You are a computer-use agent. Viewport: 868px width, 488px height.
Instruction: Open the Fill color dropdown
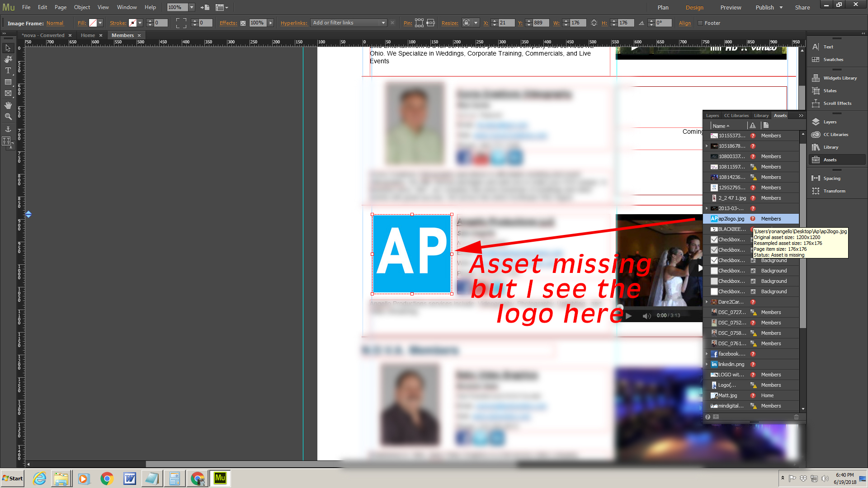coord(100,23)
